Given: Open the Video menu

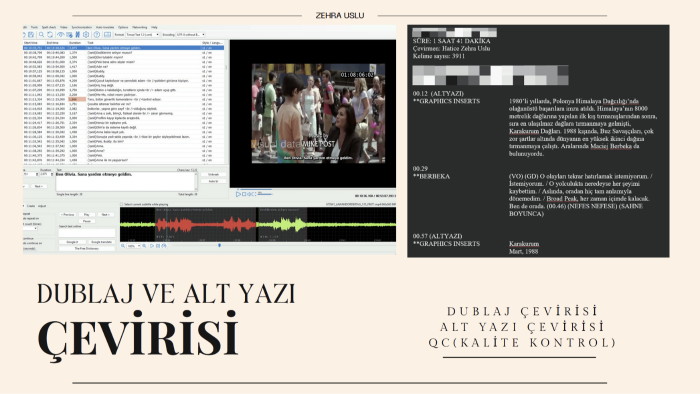Looking at the screenshot, I should pyautogui.click(x=63, y=27).
